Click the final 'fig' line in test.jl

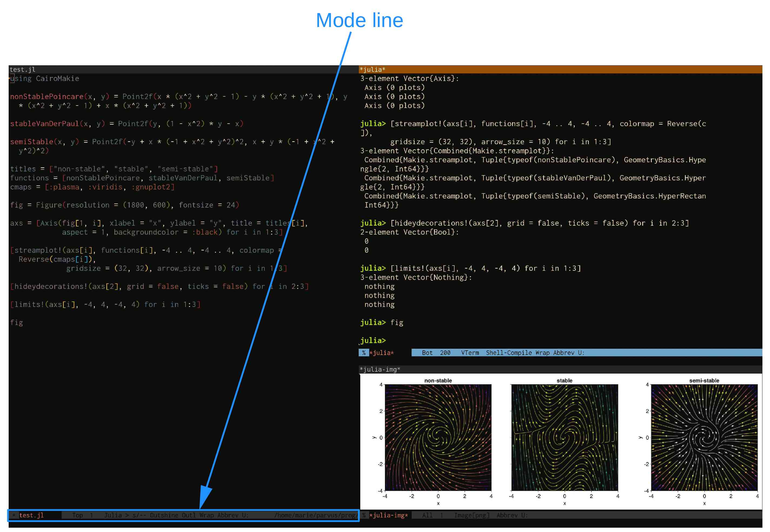coord(17,323)
